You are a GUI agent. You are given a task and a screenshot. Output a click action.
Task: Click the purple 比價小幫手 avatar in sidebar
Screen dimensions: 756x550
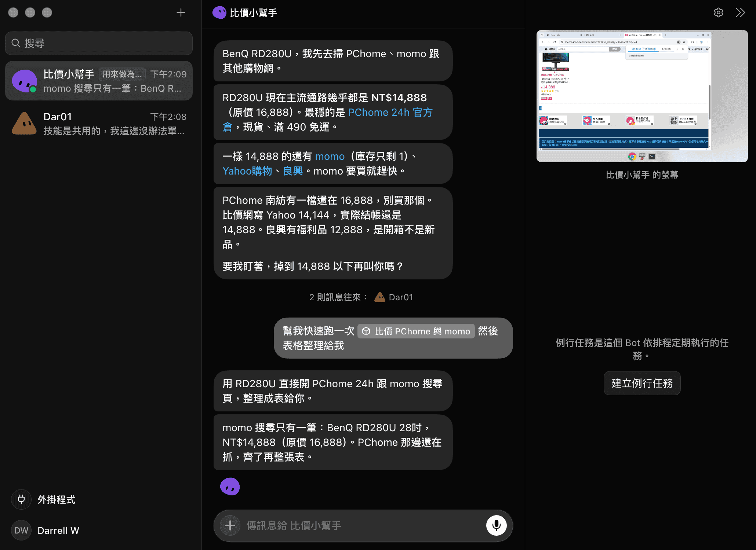(24, 81)
